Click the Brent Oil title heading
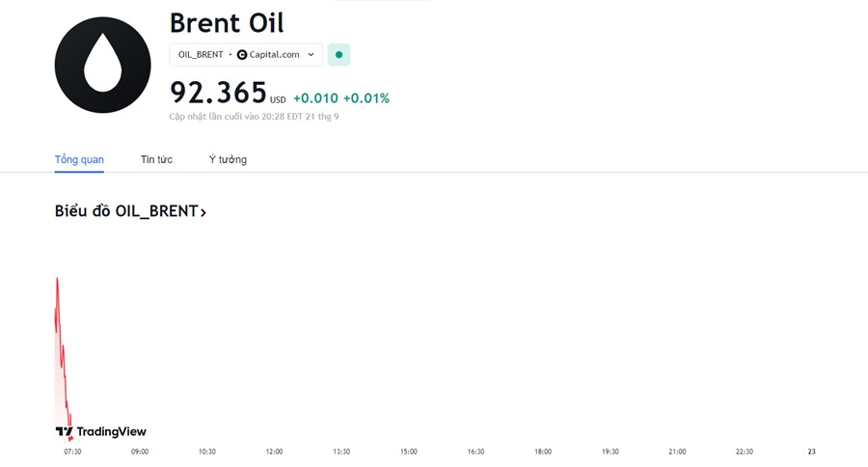 [x=227, y=23]
